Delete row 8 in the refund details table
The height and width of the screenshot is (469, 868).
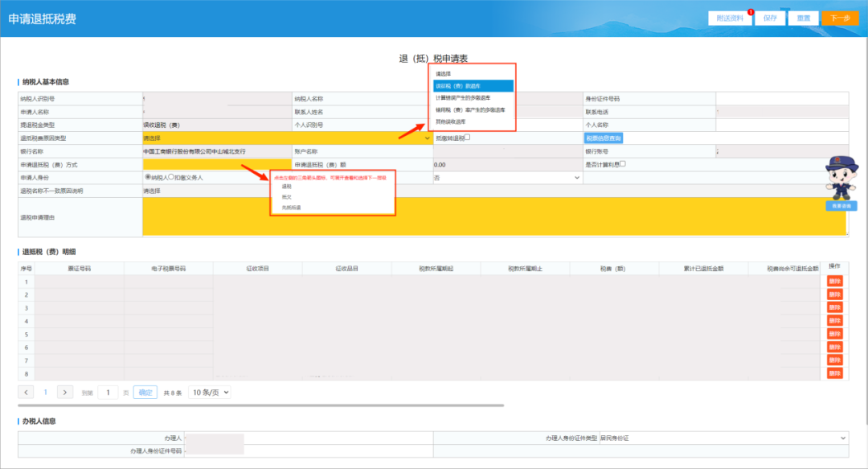coord(835,373)
